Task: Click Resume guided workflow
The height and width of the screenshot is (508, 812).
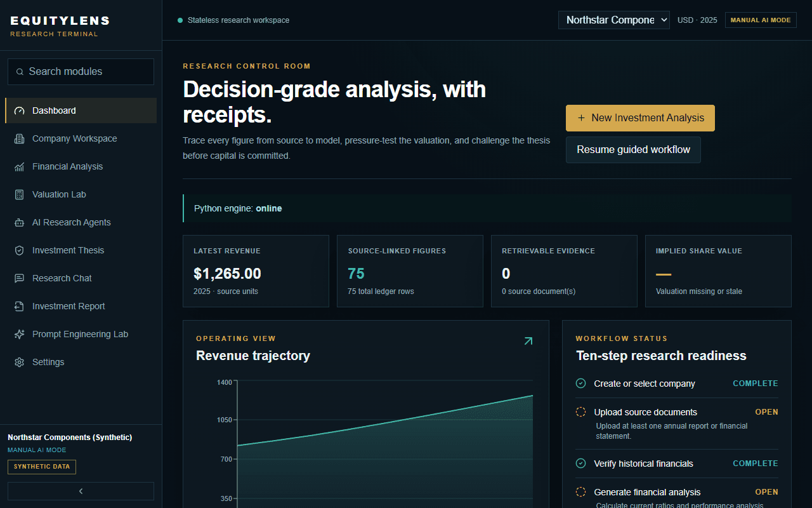Action: pyautogui.click(x=633, y=150)
